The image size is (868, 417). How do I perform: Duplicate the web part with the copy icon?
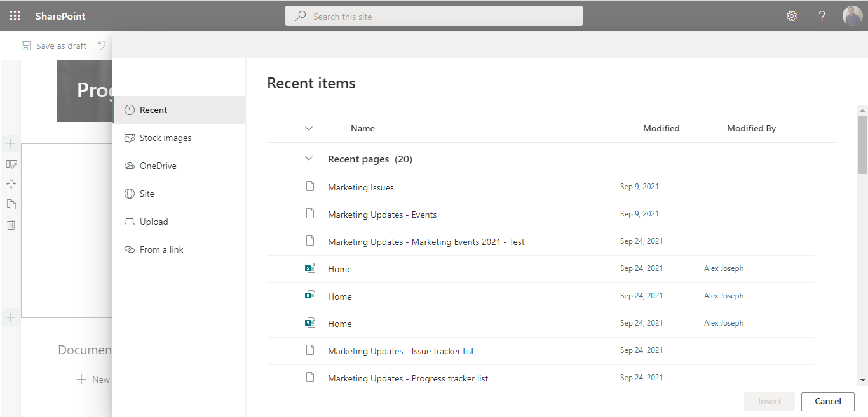(x=10, y=204)
